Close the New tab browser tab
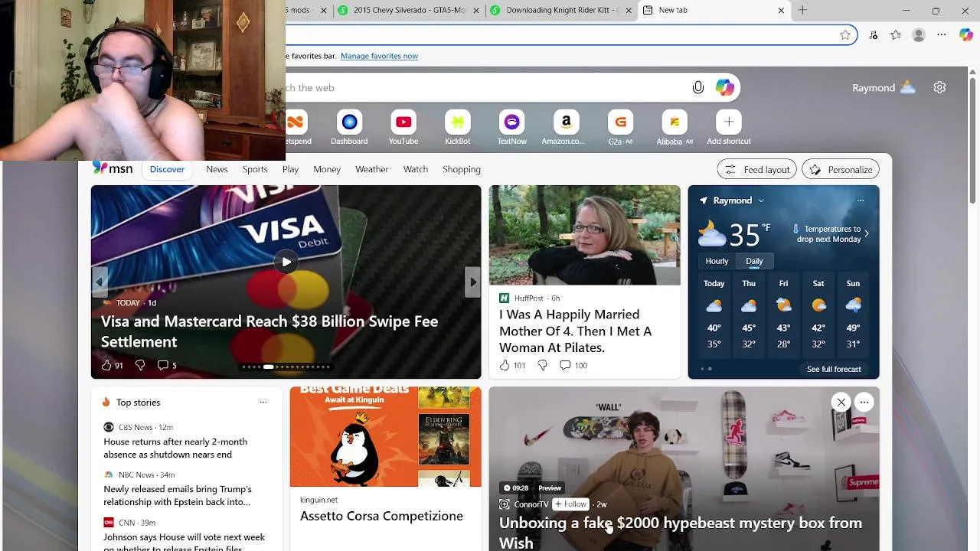Image resolution: width=980 pixels, height=551 pixels. pos(781,10)
